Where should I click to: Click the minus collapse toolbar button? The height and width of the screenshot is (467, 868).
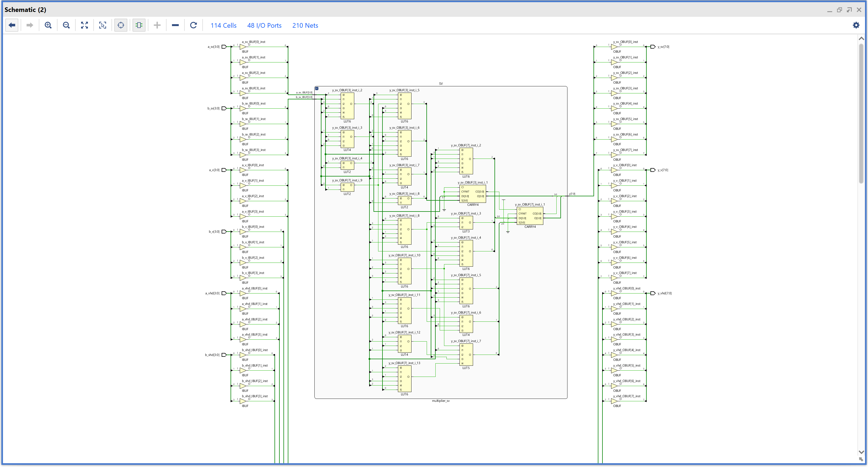click(175, 25)
